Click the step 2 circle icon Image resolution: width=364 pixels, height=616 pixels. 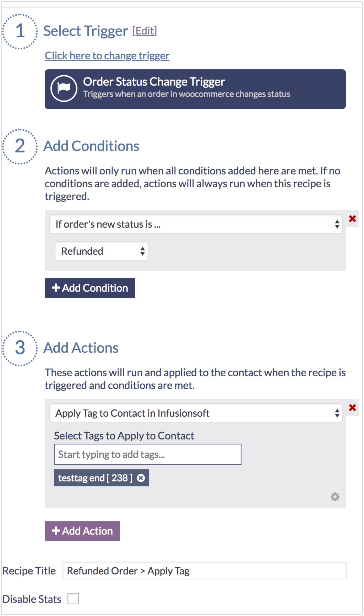20,146
